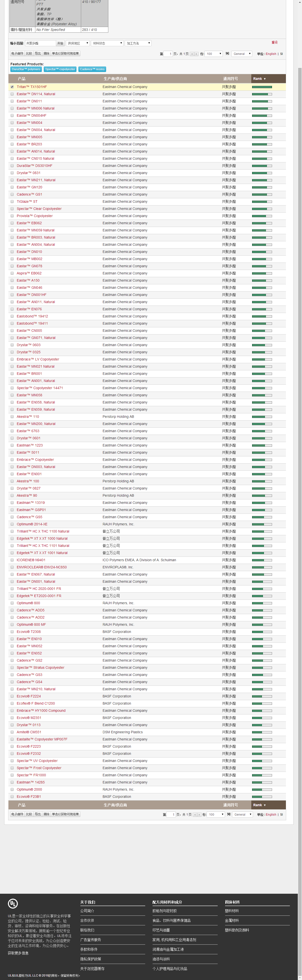Open the 材料状态 dropdown filter
This screenshot has height=980, width=302.
click(x=107, y=43)
